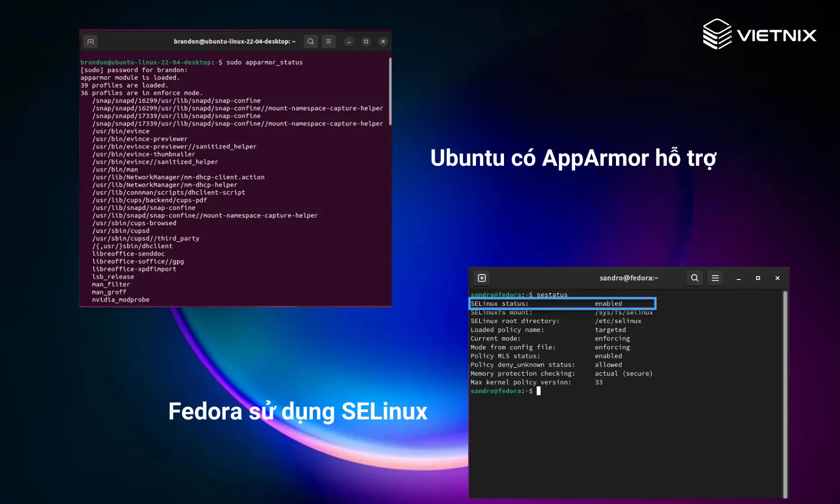This screenshot has width=840, height=504.
Task: Maximize the Ubuntu terminal window
Action: coord(366,41)
